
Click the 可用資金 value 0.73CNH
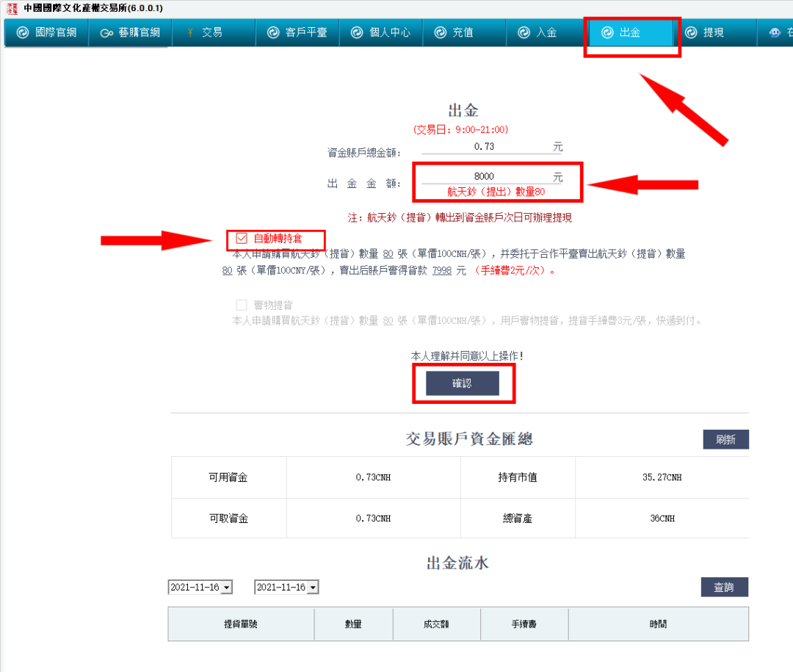[x=373, y=477]
